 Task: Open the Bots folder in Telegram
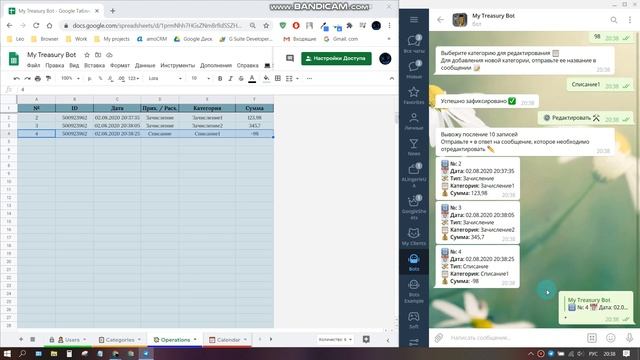414,262
